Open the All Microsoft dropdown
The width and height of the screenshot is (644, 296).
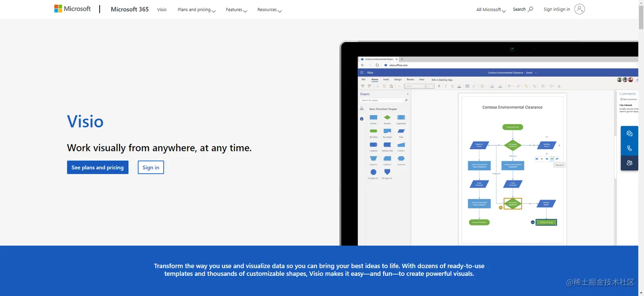(x=491, y=9)
